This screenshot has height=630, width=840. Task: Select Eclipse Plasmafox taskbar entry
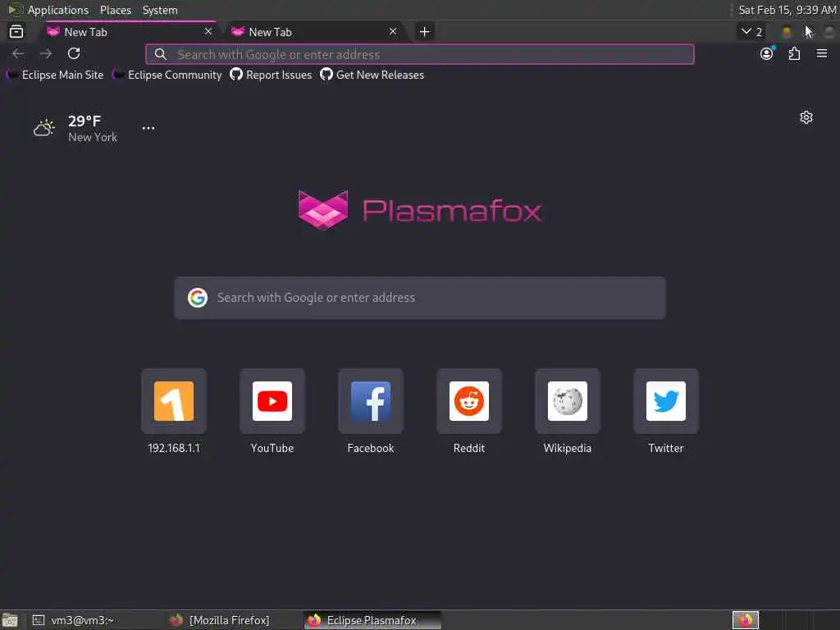pyautogui.click(x=373, y=620)
